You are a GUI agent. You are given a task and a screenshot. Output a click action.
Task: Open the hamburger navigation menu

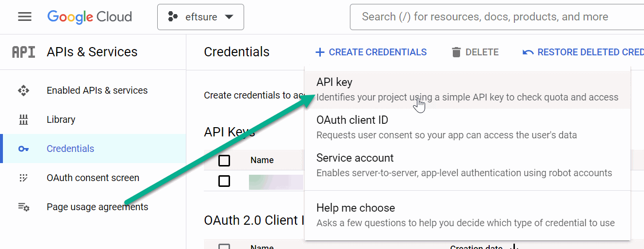click(x=25, y=17)
